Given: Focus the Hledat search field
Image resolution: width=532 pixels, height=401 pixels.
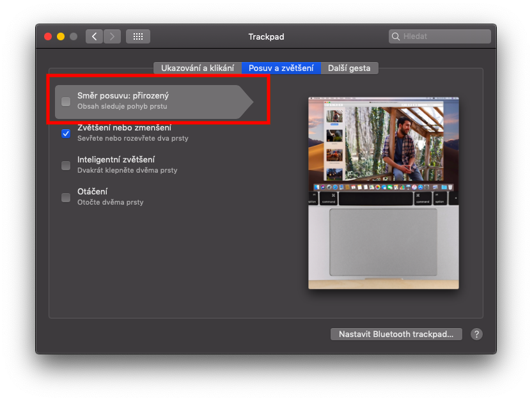Looking at the screenshot, I should 440,36.
